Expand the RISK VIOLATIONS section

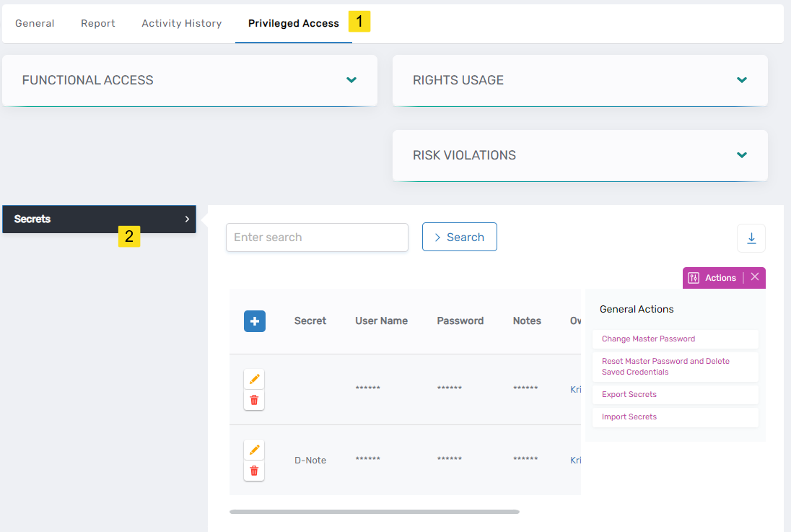pos(741,155)
